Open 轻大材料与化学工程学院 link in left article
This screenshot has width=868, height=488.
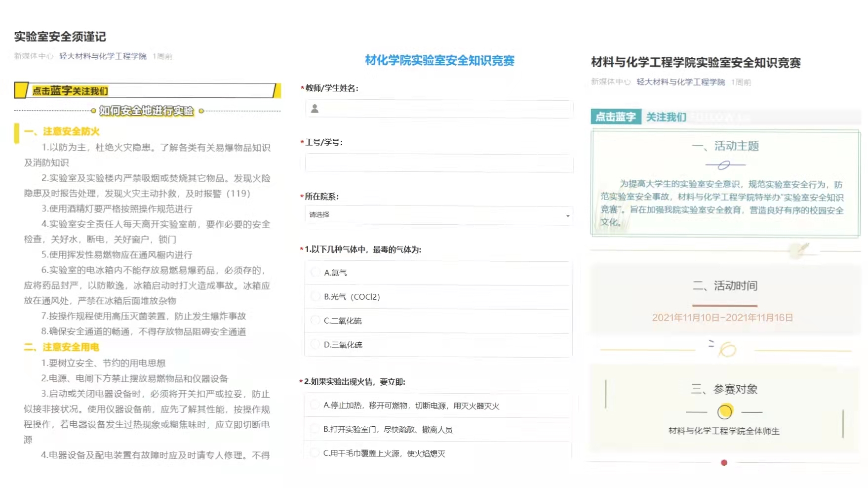[x=103, y=56]
